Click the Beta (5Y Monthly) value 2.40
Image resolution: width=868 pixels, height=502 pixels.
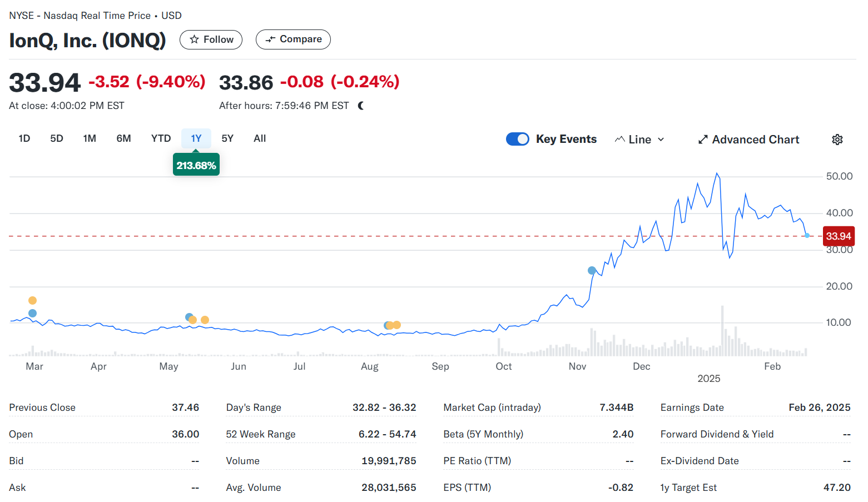tap(623, 434)
